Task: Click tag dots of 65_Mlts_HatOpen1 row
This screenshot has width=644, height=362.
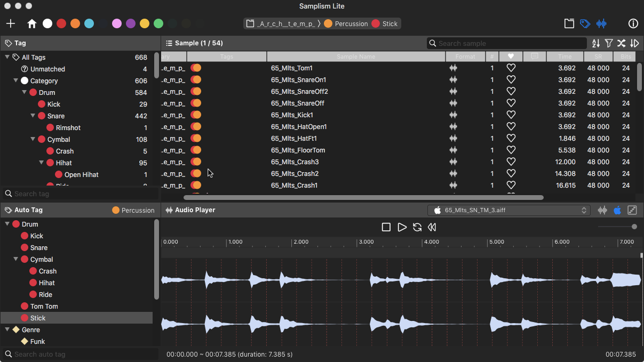Action: [x=196, y=126]
